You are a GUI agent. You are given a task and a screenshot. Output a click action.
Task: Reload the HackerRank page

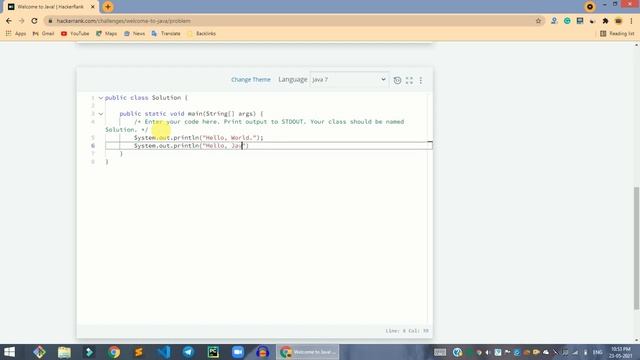(34, 21)
